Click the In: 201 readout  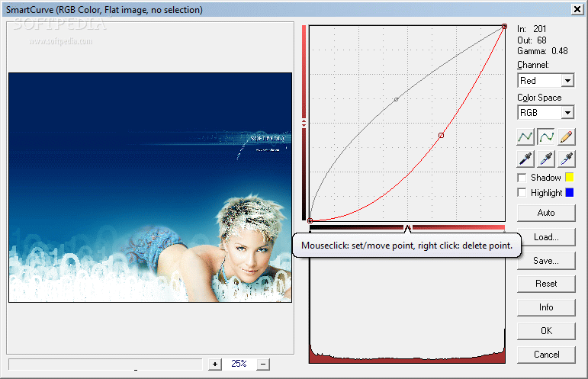[x=532, y=29]
